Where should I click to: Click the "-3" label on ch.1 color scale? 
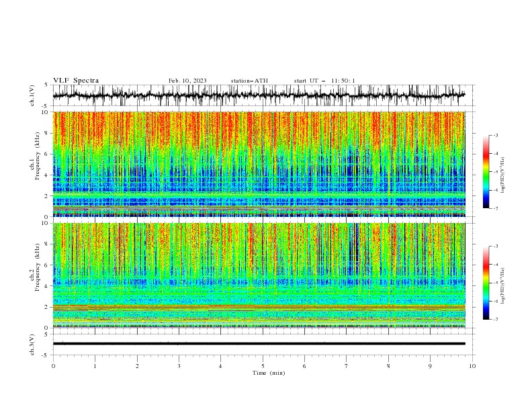coord(495,135)
